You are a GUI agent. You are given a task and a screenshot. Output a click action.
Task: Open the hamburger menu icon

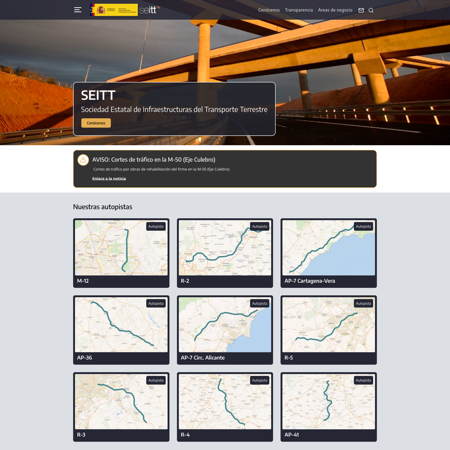77,10
